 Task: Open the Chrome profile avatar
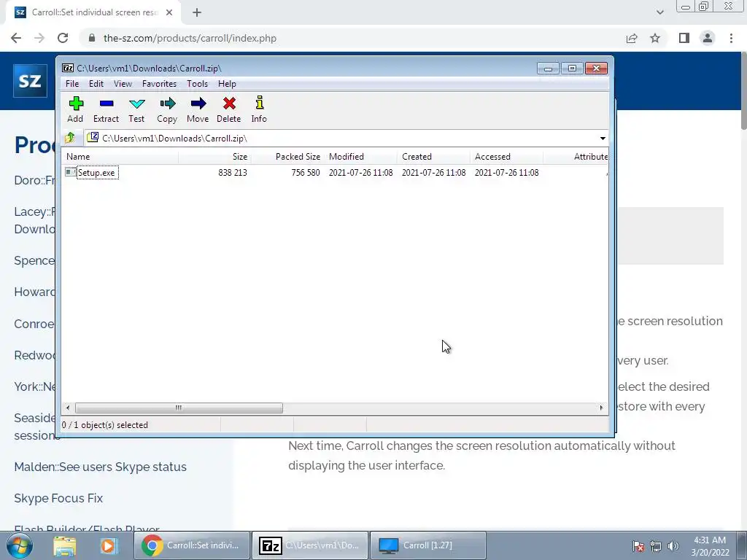click(708, 38)
